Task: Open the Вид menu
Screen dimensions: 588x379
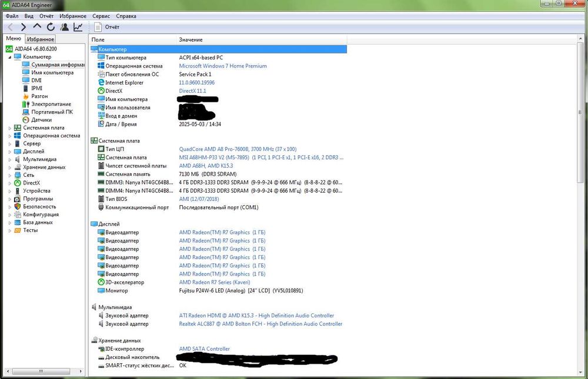Action: [29, 16]
